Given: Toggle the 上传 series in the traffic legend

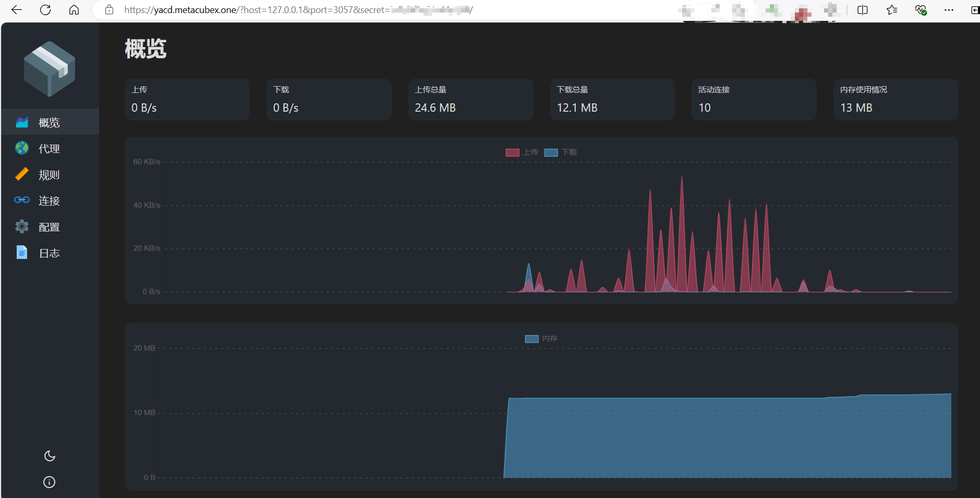Looking at the screenshot, I should (x=522, y=152).
